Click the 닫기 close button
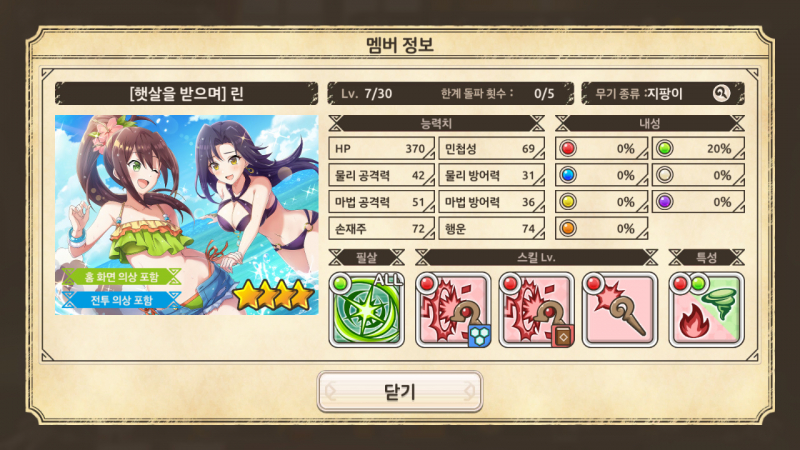This screenshot has width=800, height=450. point(399,391)
